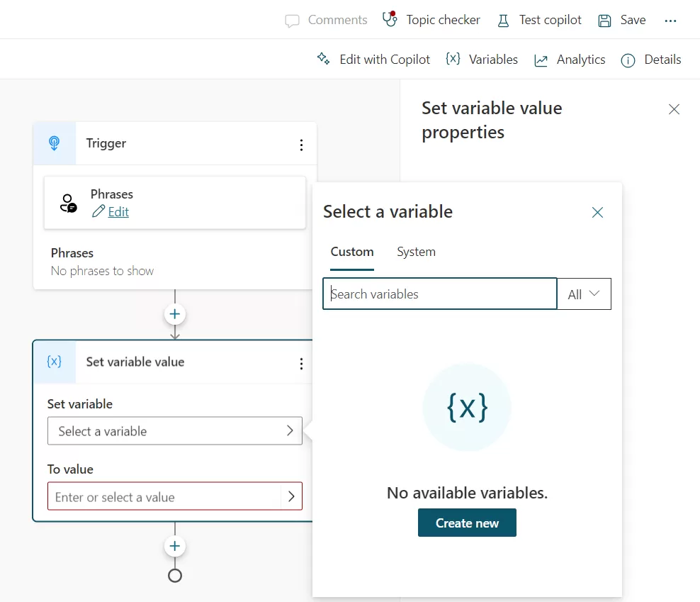Open Set variable value node options menu

coord(301,364)
